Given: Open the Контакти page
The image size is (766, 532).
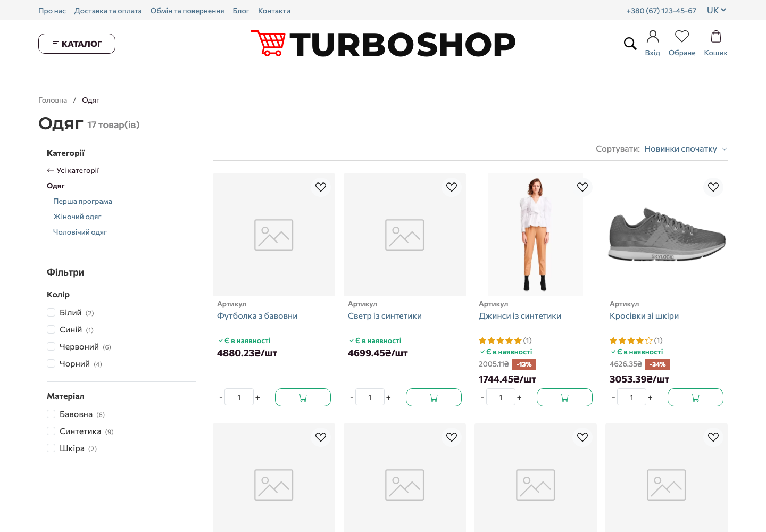Looking at the screenshot, I should (274, 11).
